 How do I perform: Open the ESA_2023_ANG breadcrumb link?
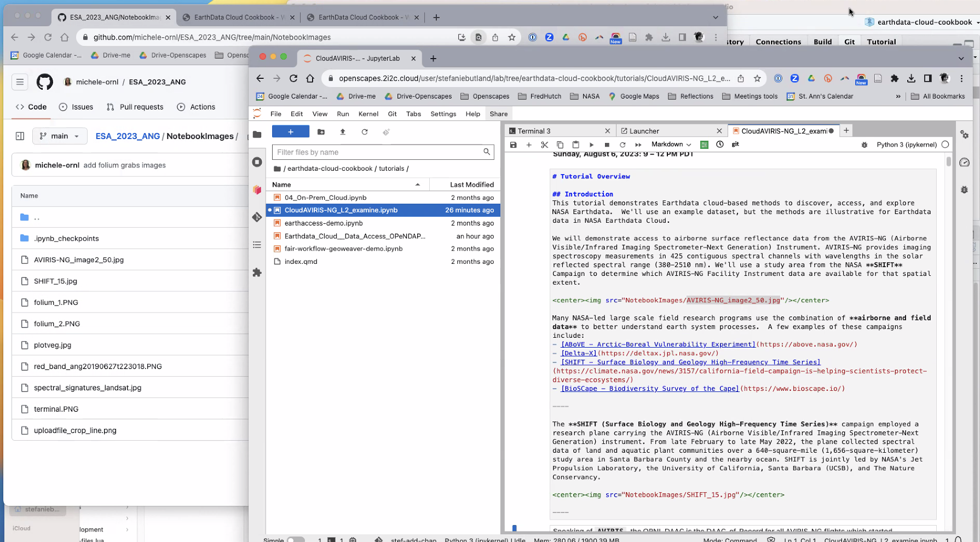[x=128, y=136]
